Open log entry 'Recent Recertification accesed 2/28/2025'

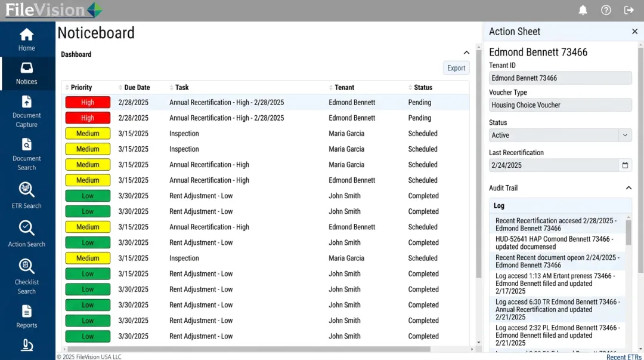558,224
